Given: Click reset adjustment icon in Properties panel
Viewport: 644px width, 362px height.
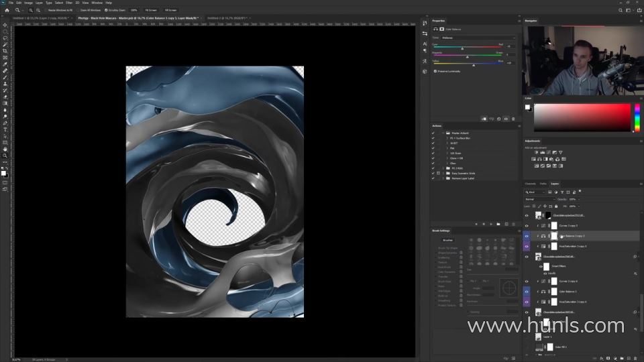Looking at the screenshot, I should click(499, 119).
